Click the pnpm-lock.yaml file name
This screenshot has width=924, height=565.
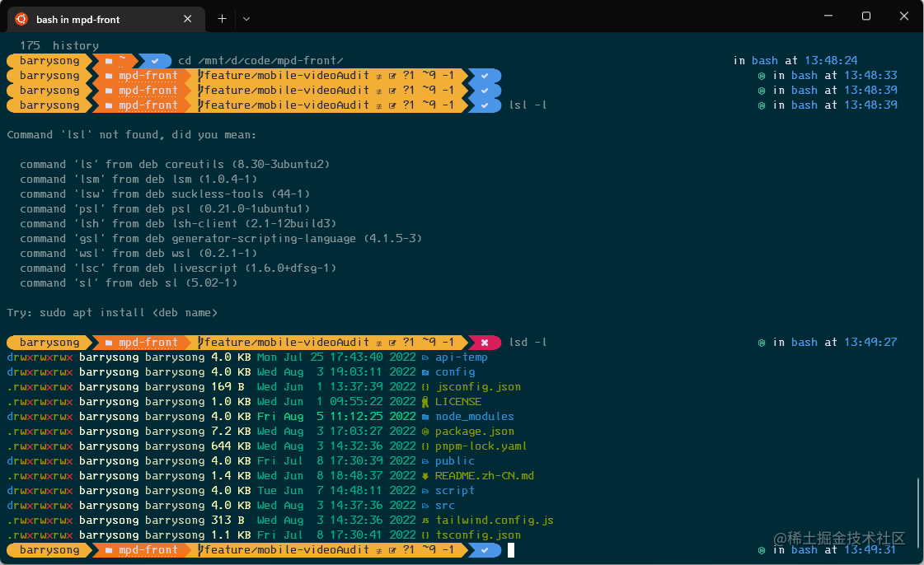481,446
